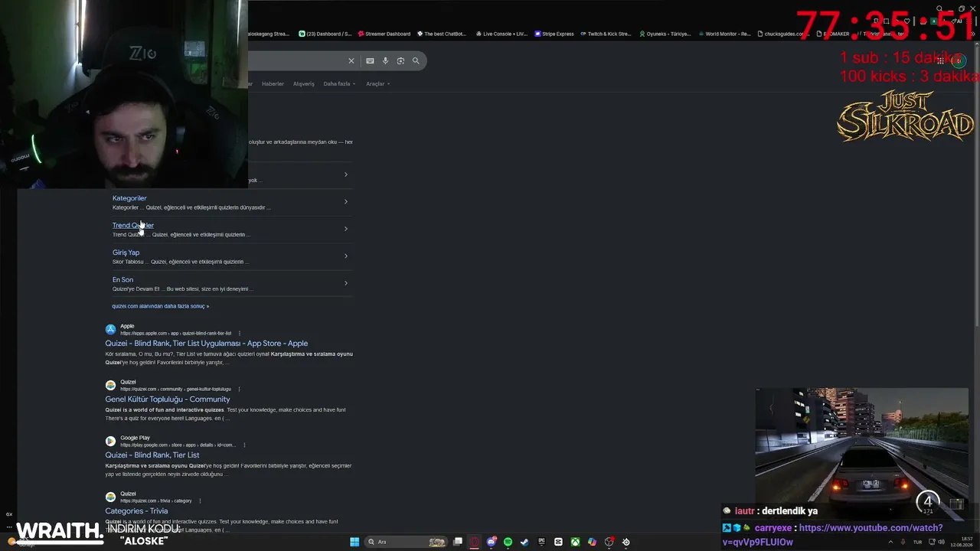Expand the Trend Quizler row chevron

pos(345,229)
